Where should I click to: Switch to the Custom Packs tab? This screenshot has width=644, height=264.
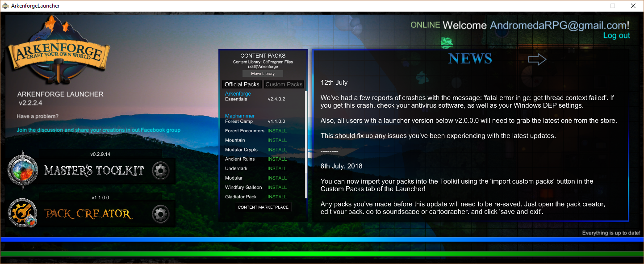(x=284, y=84)
